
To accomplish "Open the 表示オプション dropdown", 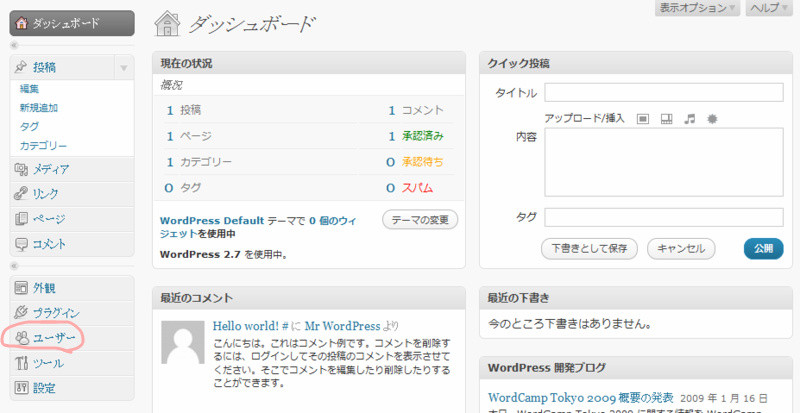I will click(697, 8).
